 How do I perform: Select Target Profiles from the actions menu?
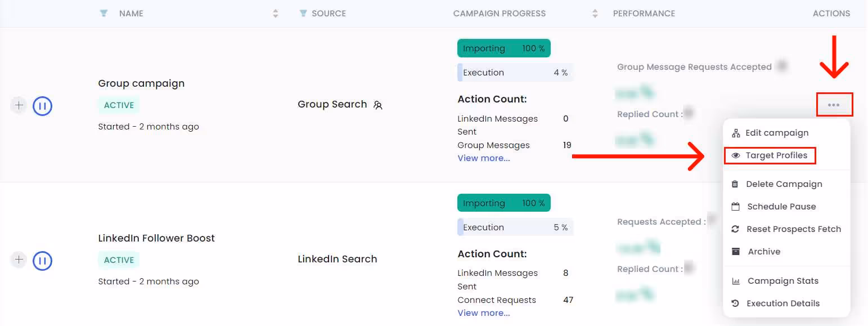click(776, 155)
